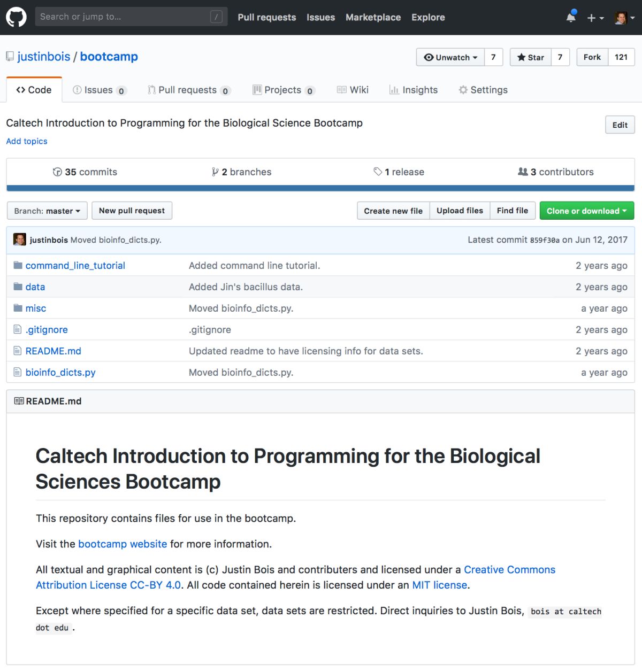Open the Unwatch notification dropdown
Screen dimensions: 642x672
[x=450, y=57]
